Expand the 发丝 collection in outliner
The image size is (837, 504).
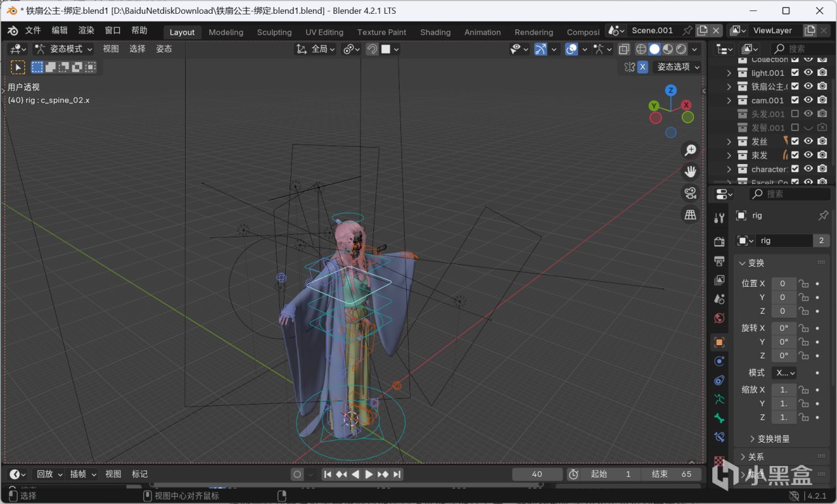729,142
